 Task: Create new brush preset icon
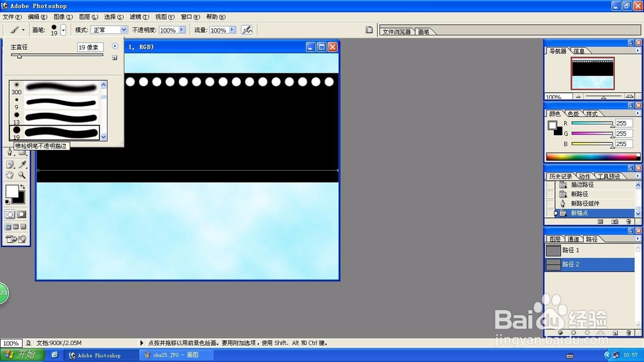115,58
